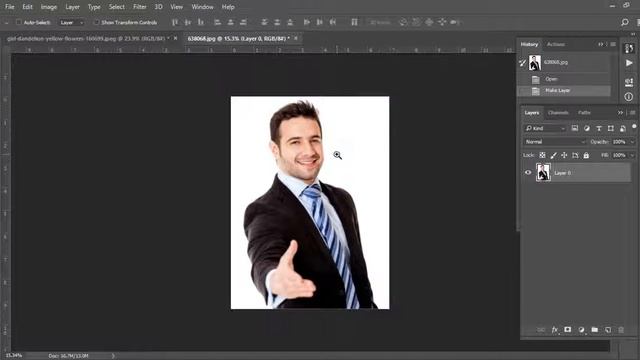The width and height of the screenshot is (640, 360).
Task: Click the Fill 100% value field
Action: pos(619,156)
